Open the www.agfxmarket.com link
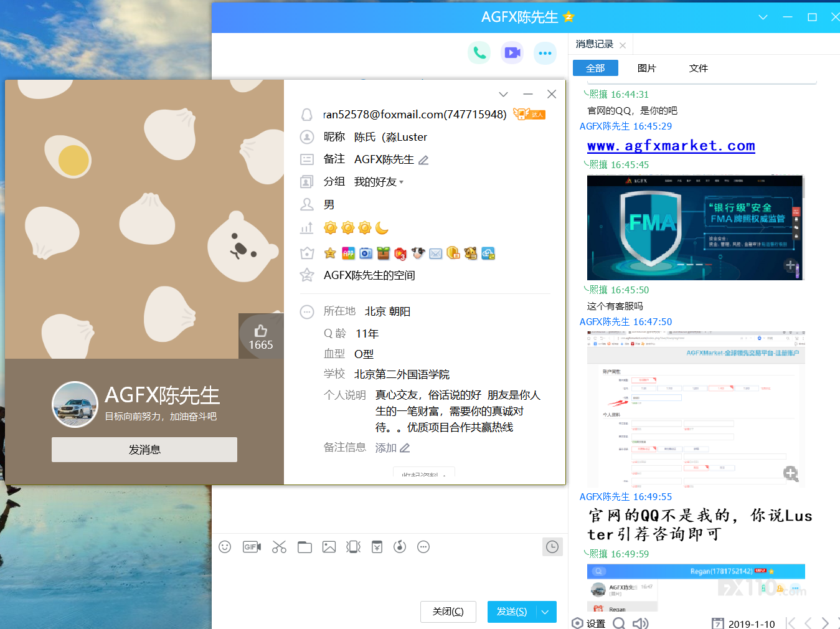This screenshot has width=840, height=629. point(671,146)
